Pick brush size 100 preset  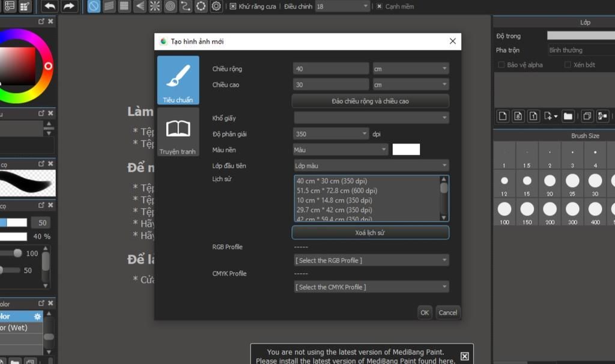pos(504,212)
